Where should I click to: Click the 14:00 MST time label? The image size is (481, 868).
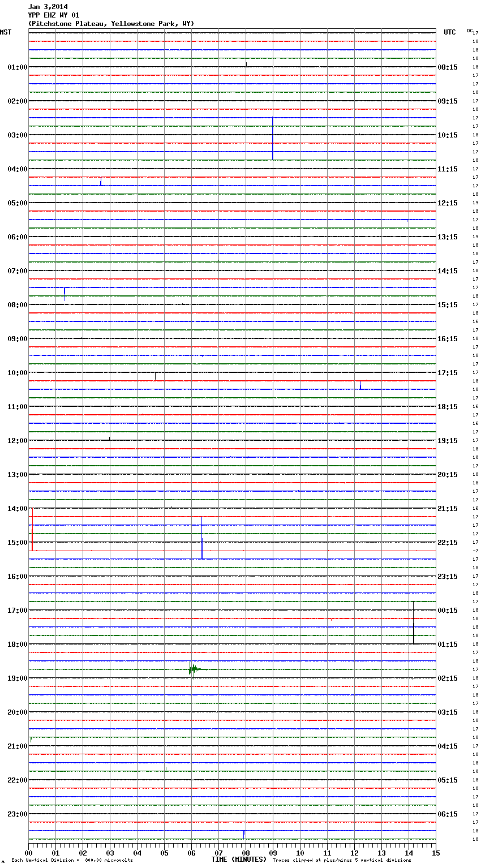pyautogui.click(x=18, y=509)
